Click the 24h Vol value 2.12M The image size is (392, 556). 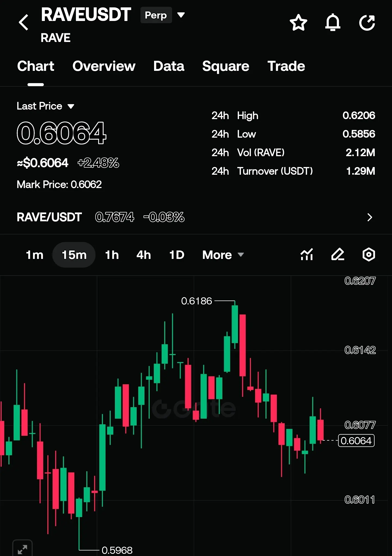(360, 153)
